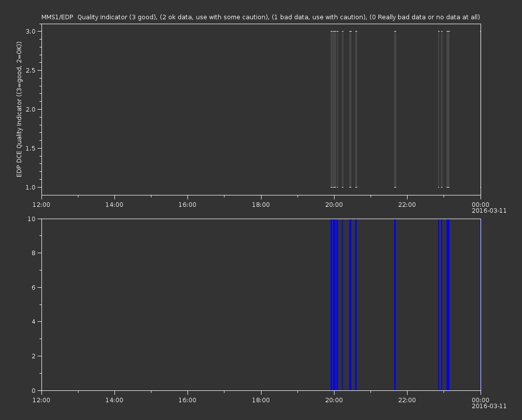Image resolution: width=522 pixels, height=420 pixels.
Task: Select the 22:00 time label of the upper plot
Action: click(x=407, y=204)
